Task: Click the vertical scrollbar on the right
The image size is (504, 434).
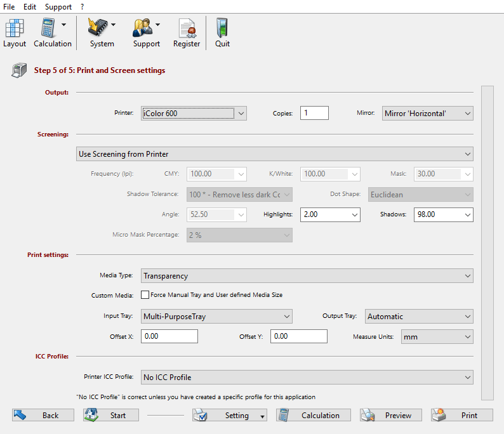Action: point(487,243)
